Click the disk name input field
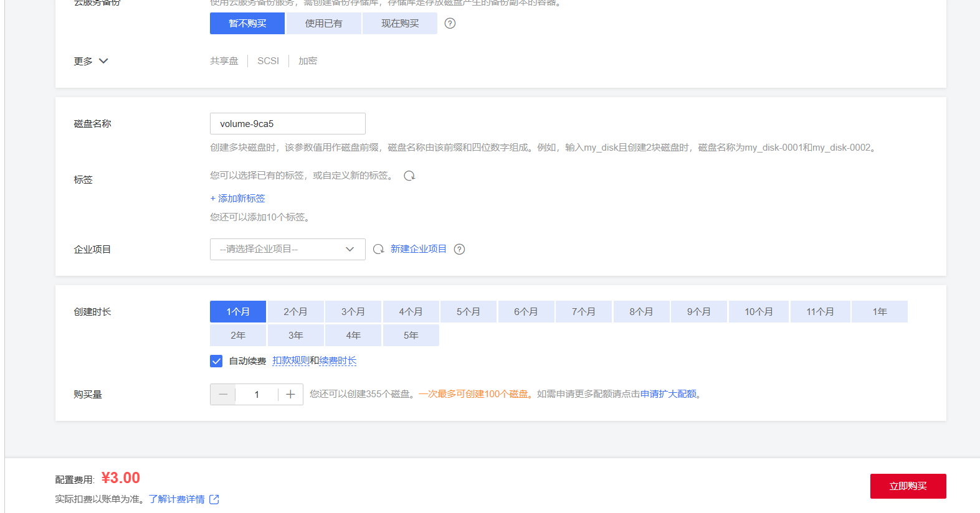This screenshot has width=980, height=513. click(x=287, y=124)
